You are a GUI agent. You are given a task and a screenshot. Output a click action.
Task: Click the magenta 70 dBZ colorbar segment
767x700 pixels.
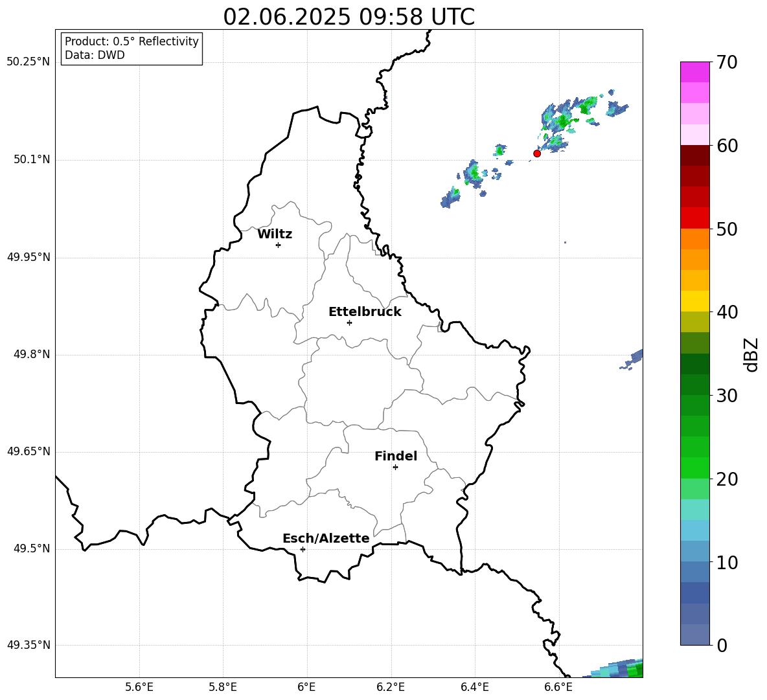tap(694, 72)
